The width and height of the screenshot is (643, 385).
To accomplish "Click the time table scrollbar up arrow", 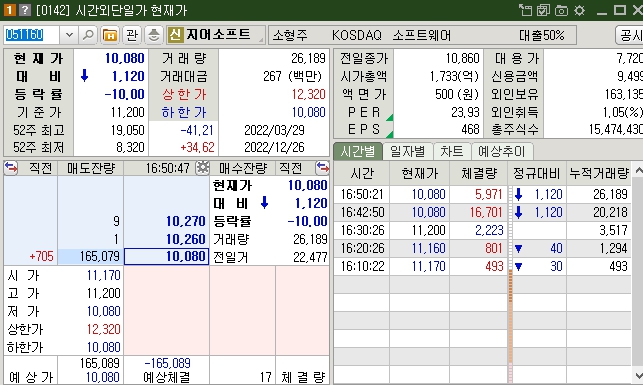I will pos(638,170).
